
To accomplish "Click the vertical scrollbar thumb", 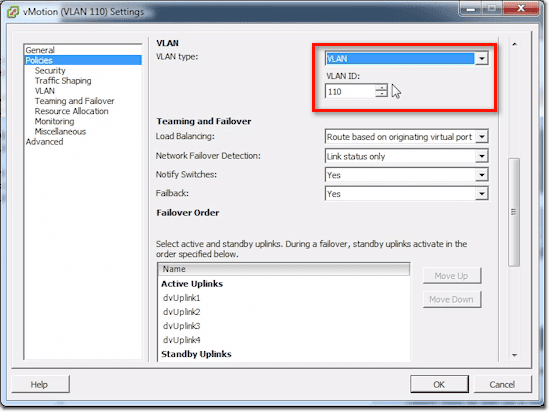I will click(x=514, y=212).
